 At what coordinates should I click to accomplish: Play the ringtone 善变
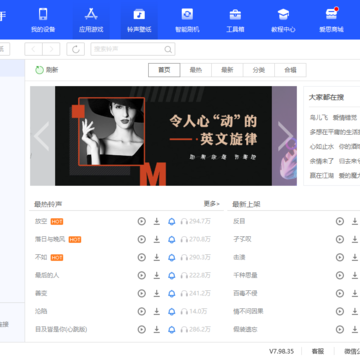click(x=142, y=293)
